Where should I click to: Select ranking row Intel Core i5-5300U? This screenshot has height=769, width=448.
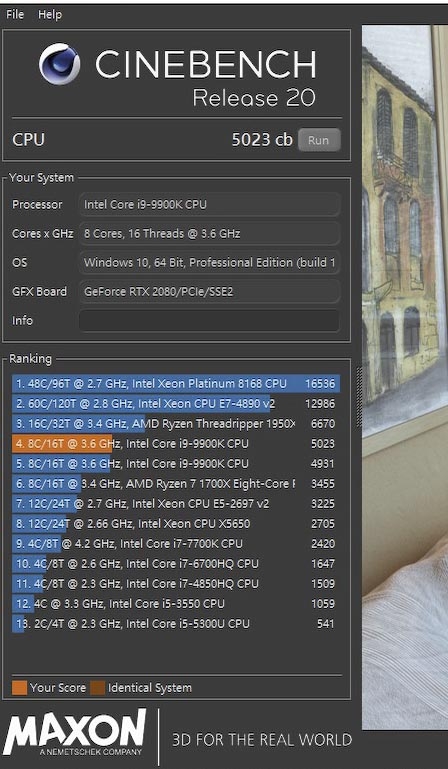click(176, 624)
